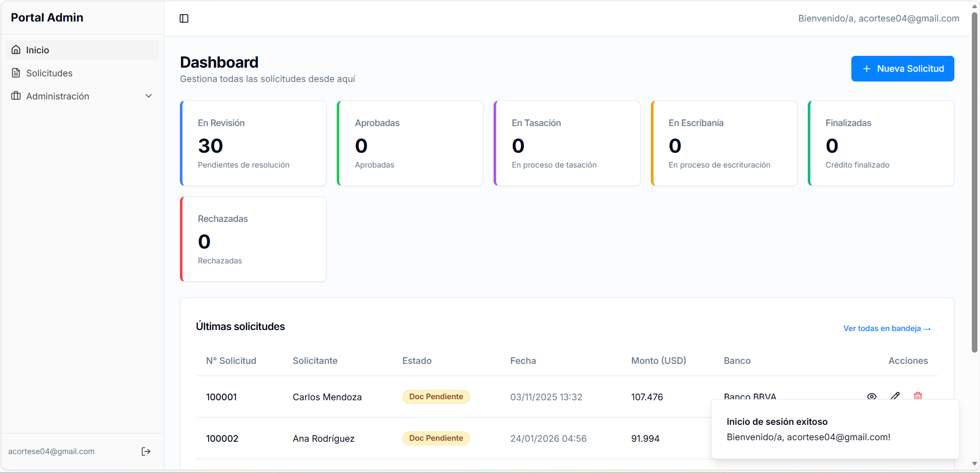
Task: Click the logout icon in sidebar footer
Action: [146, 451]
